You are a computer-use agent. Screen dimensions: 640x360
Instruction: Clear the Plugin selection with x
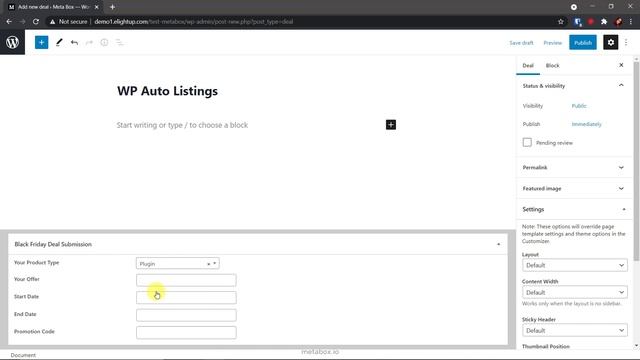pos(209,264)
